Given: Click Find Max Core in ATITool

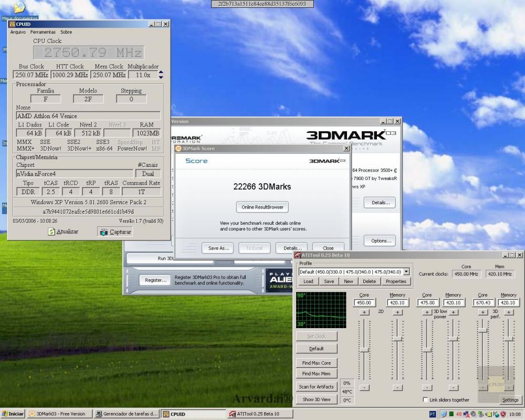Looking at the screenshot, I should click(x=317, y=363).
